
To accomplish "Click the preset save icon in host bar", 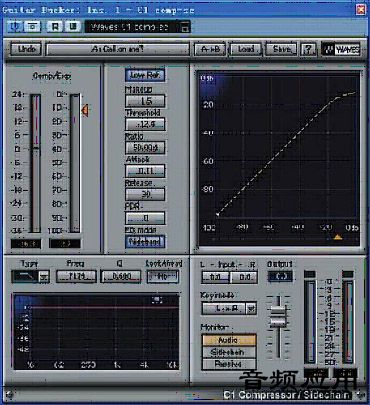I will 185,27.
